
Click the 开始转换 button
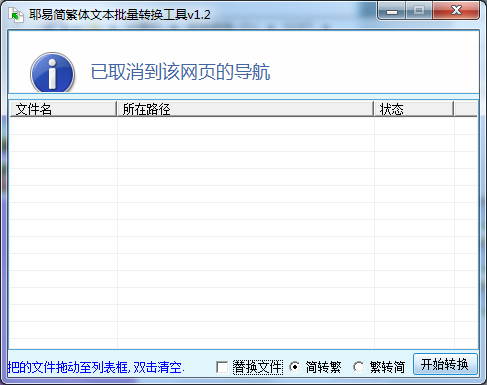[x=445, y=364]
